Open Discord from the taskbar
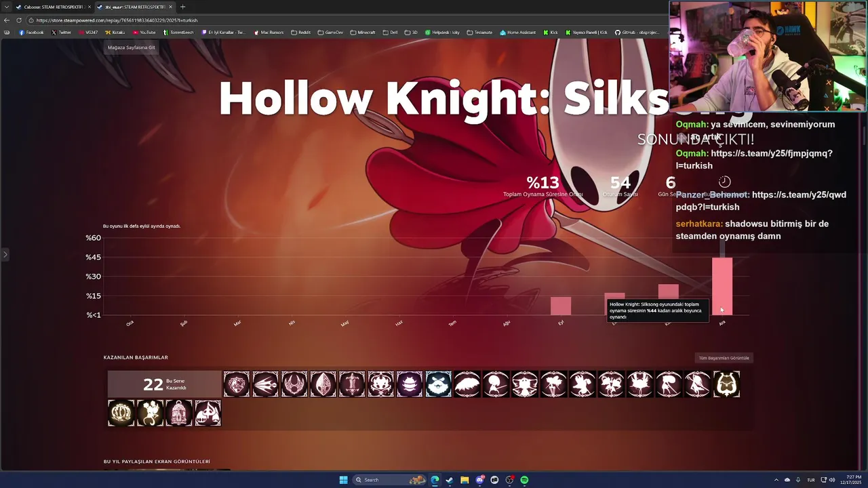868x488 pixels. [479, 480]
